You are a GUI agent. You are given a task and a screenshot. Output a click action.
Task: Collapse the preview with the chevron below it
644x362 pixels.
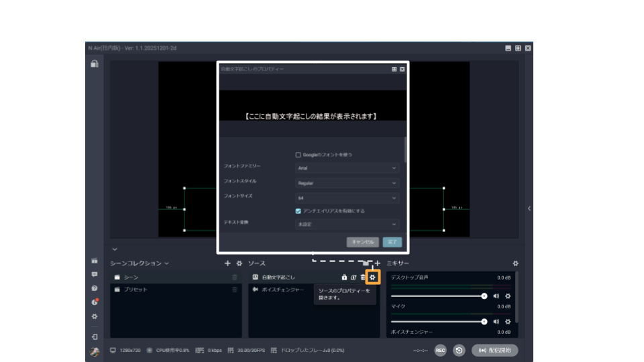tap(115, 249)
